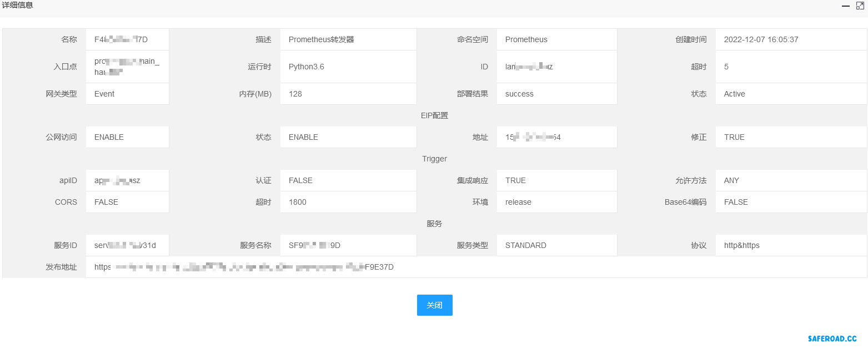Image resolution: width=868 pixels, height=354 pixels.
Task: Select the 集成响应 value TRUE
Action: click(x=515, y=180)
